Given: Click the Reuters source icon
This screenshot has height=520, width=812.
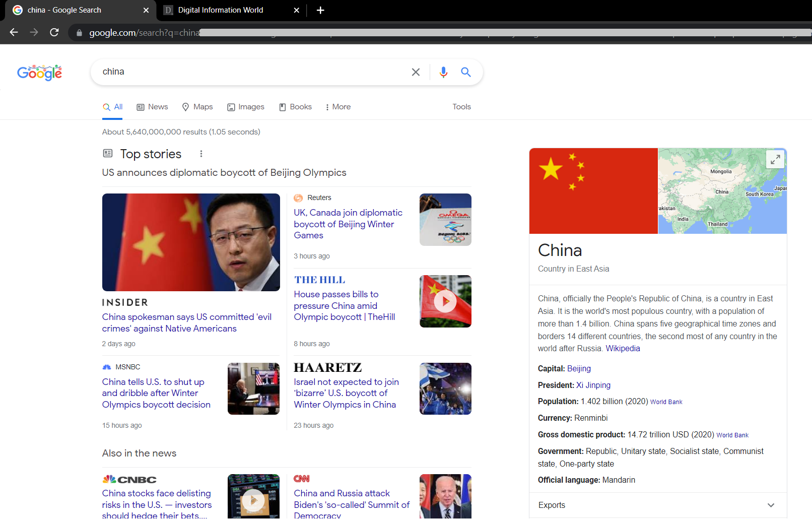Looking at the screenshot, I should coord(298,198).
